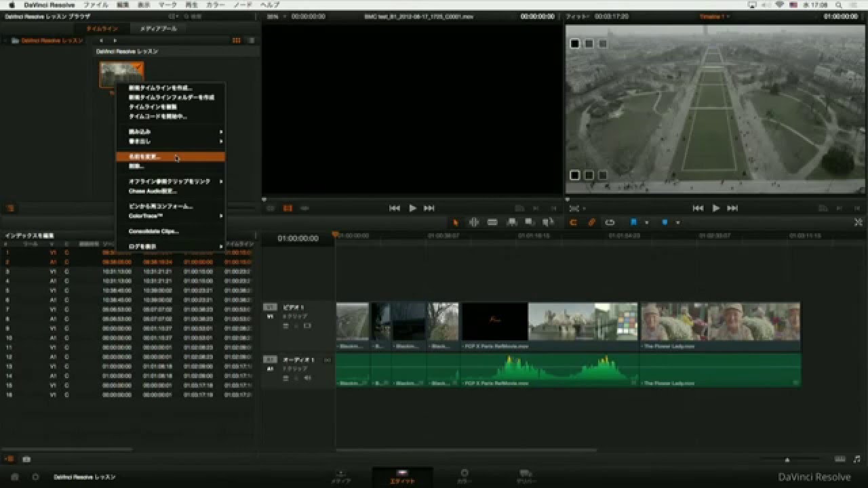868x488 pixels.
Task: Click the replace clip toolbar icon
Action: (x=547, y=222)
